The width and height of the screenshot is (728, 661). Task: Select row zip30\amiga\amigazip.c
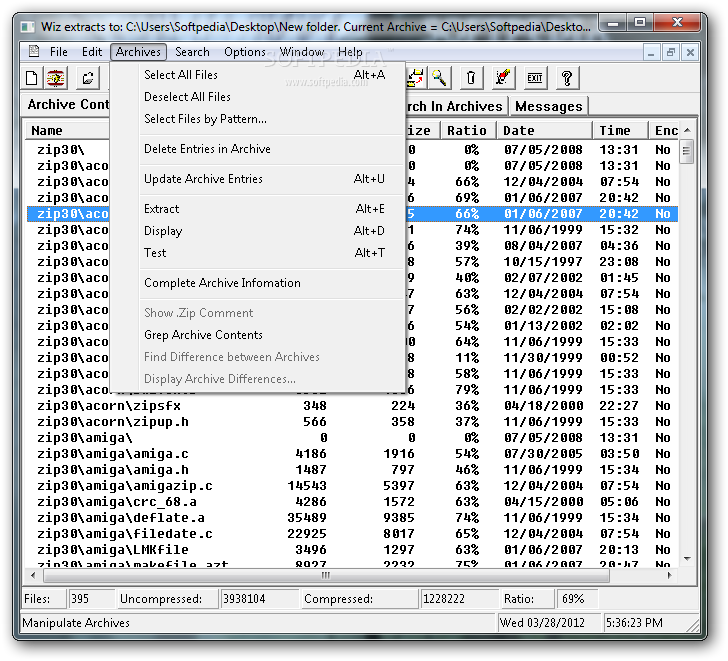point(353,486)
